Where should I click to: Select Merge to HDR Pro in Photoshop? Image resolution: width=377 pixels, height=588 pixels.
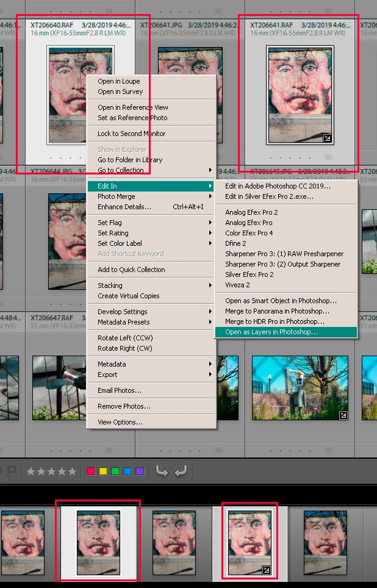point(286,321)
